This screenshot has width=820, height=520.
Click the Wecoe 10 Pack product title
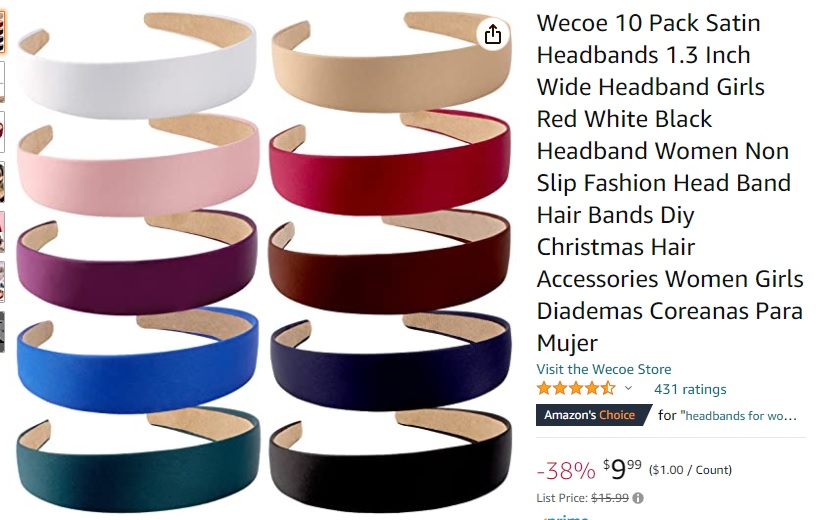(669, 183)
